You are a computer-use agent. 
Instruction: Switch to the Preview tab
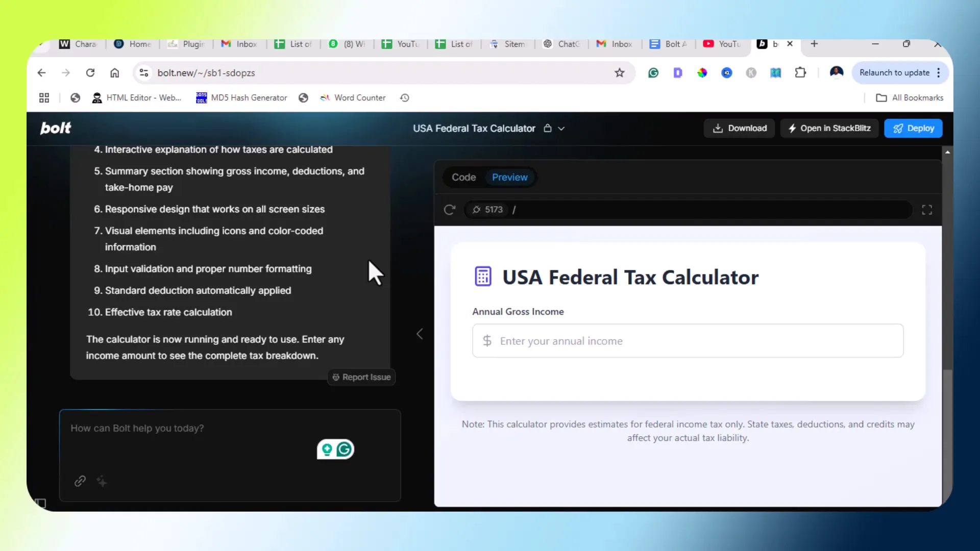(509, 177)
